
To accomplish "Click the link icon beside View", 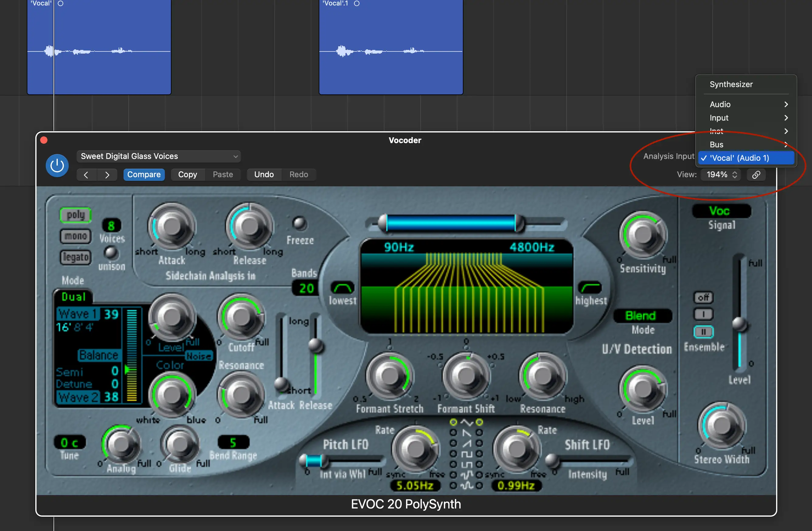I will (756, 174).
